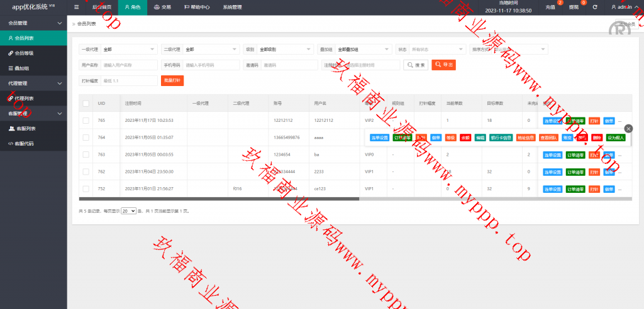The image size is (644, 309).
Task: Close the expanded action popup
Action: [x=628, y=128]
